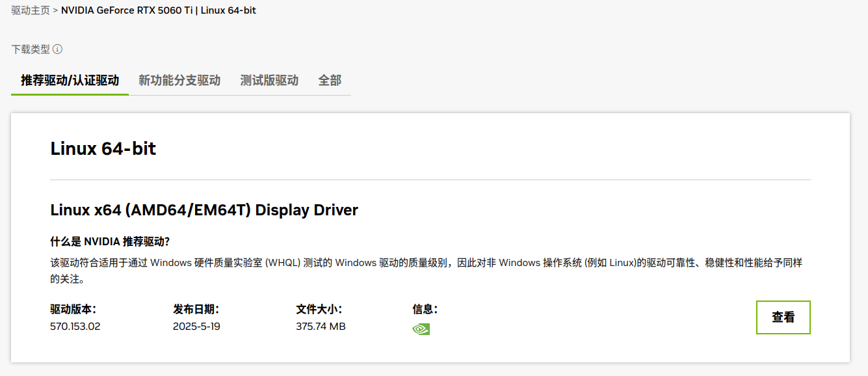Open the 测试版驱动 tab

tap(269, 81)
